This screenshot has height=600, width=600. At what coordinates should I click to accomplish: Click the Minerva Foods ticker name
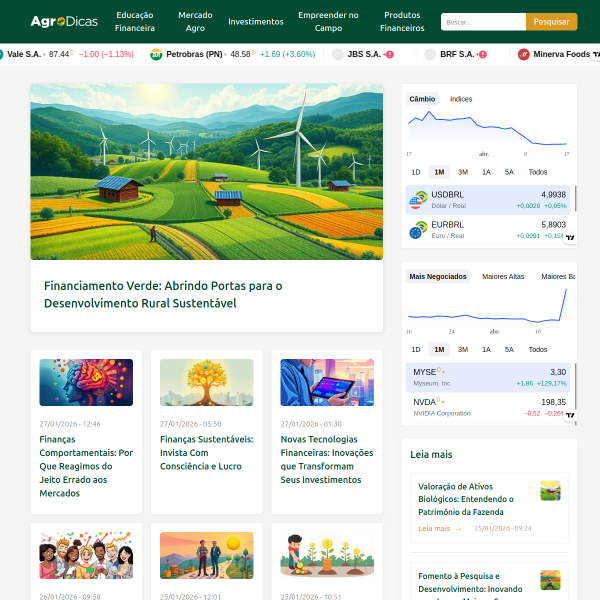[x=561, y=54]
